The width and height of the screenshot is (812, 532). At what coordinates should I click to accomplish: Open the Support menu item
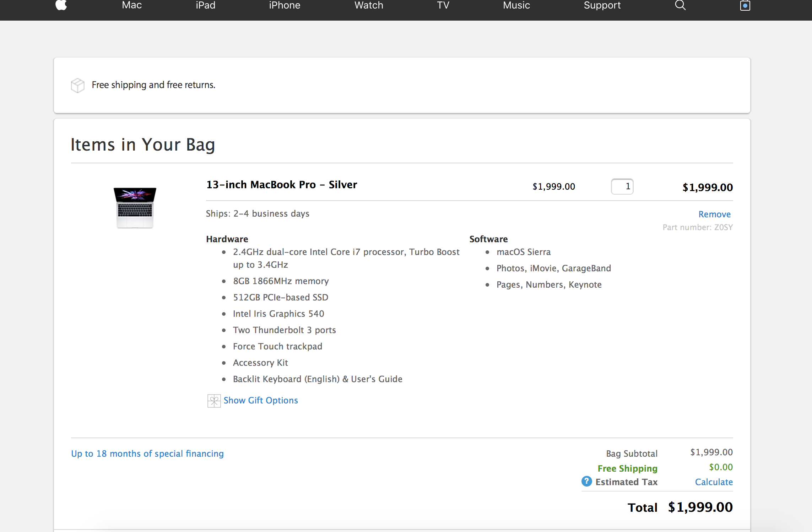click(602, 5)
